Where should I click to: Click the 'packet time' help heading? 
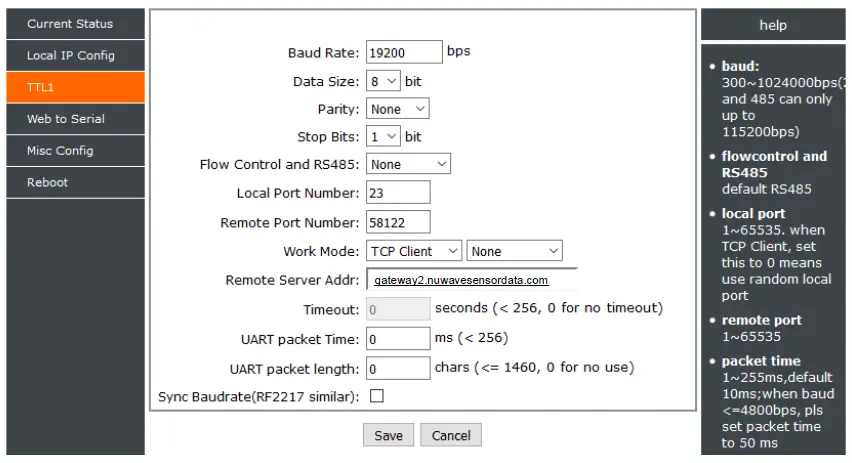(x=761, y=361)
